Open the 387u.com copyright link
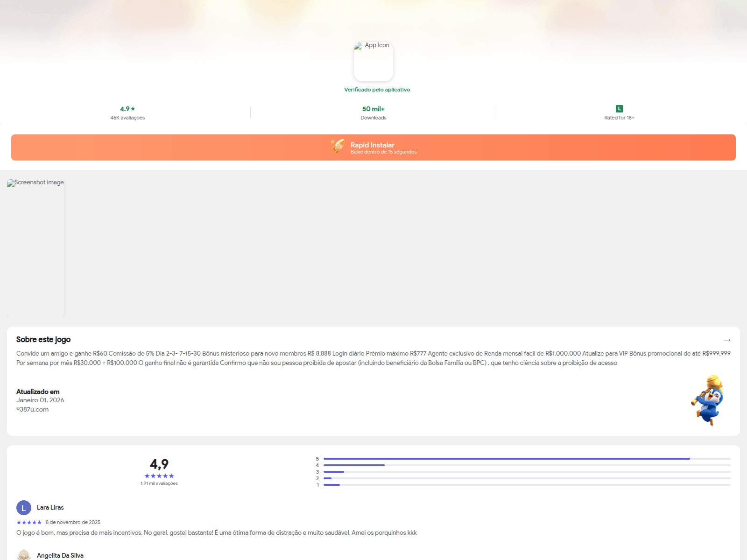 pyautogui.click(x=33, y=410)
